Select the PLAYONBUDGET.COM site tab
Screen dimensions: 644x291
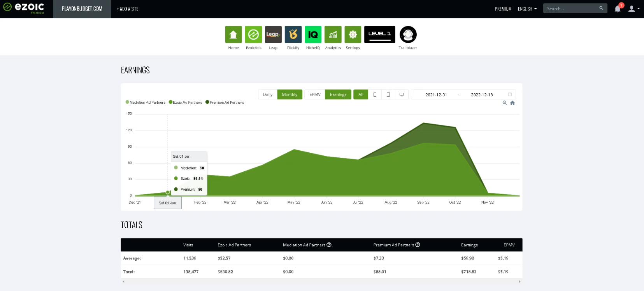(x=82, y=9)
